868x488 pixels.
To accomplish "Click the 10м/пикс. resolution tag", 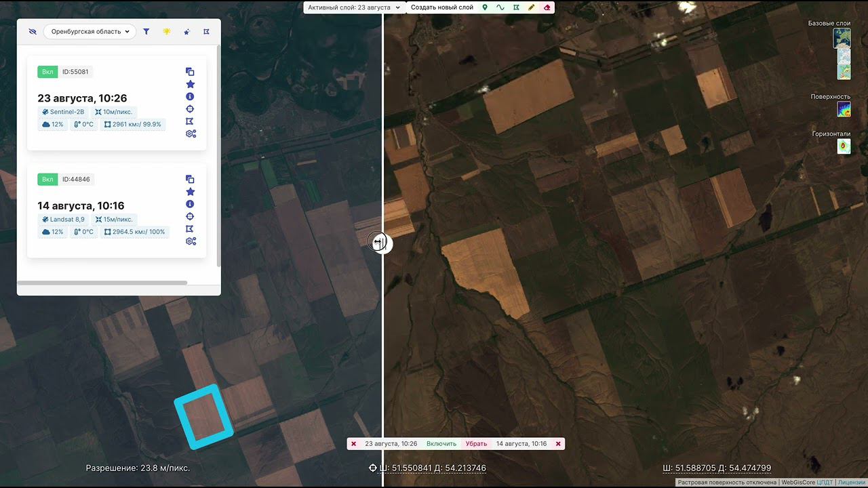I will (x=114, y=112).
